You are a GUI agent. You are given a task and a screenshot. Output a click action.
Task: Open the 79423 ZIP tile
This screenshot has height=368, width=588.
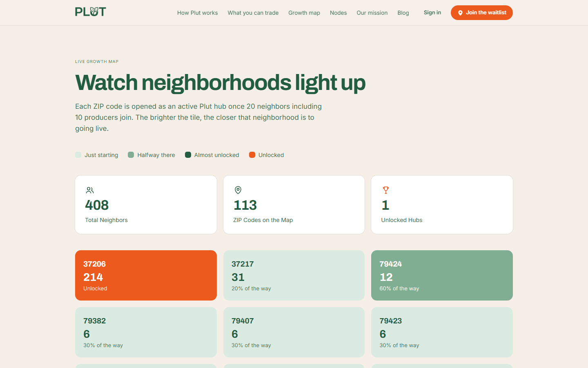(442, 332)
